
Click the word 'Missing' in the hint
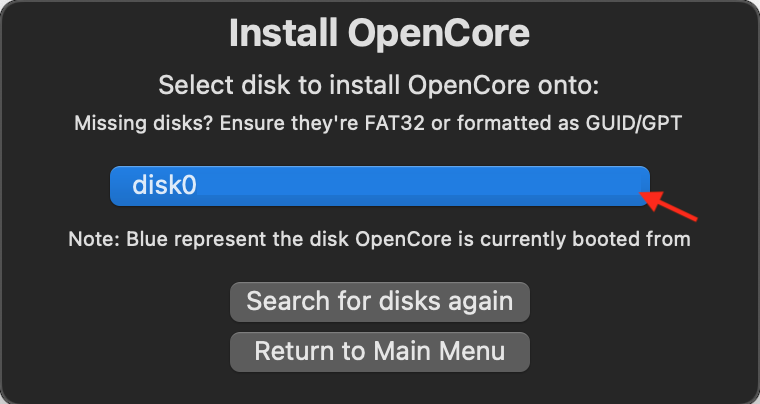click(110, 125)
